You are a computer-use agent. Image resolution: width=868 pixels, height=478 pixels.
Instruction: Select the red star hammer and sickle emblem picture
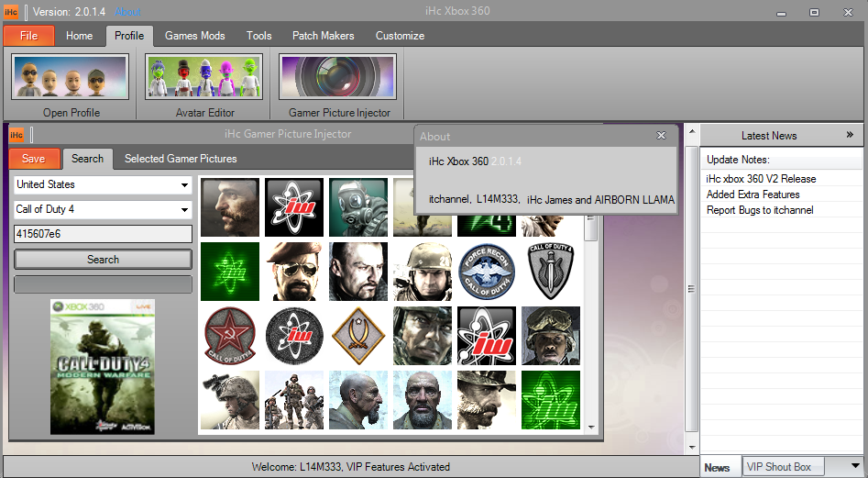tap(230, 336)
